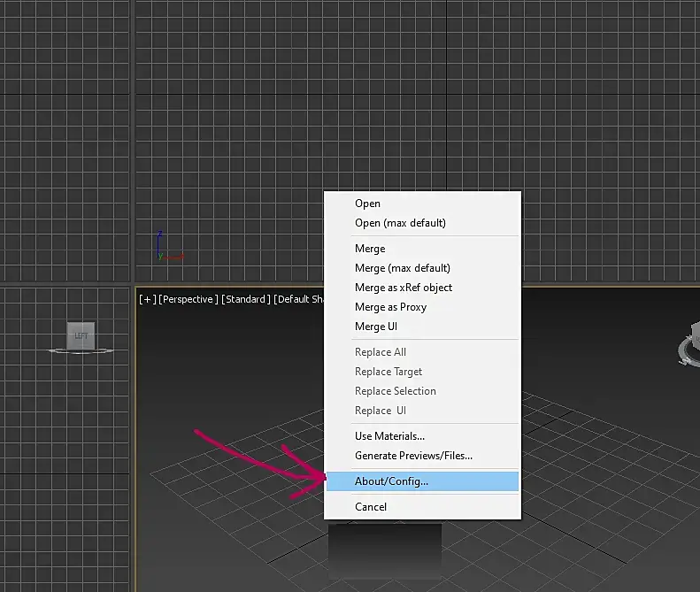Click the [+] viewport menu label
The width and height of the screenshot is (700, 592).
(x=147, y=299)
